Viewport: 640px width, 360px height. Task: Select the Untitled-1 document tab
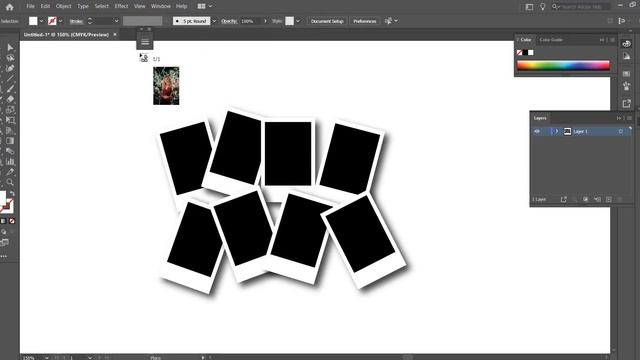pos(66,35)
